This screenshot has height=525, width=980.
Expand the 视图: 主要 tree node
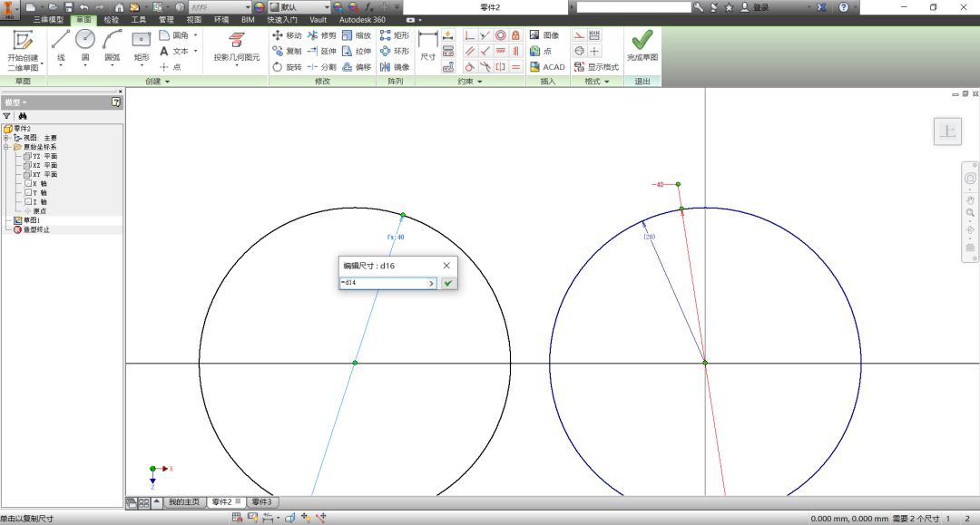coord(6,138)
